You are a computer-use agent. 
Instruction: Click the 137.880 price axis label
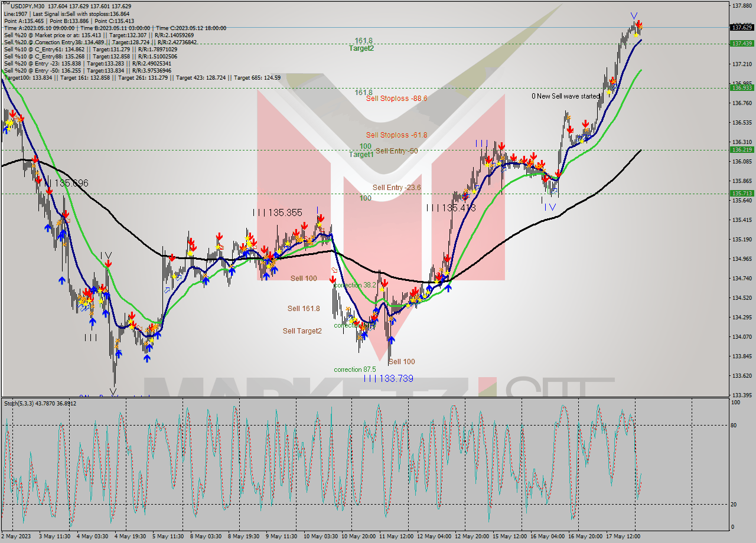click(x=742, y=5)
